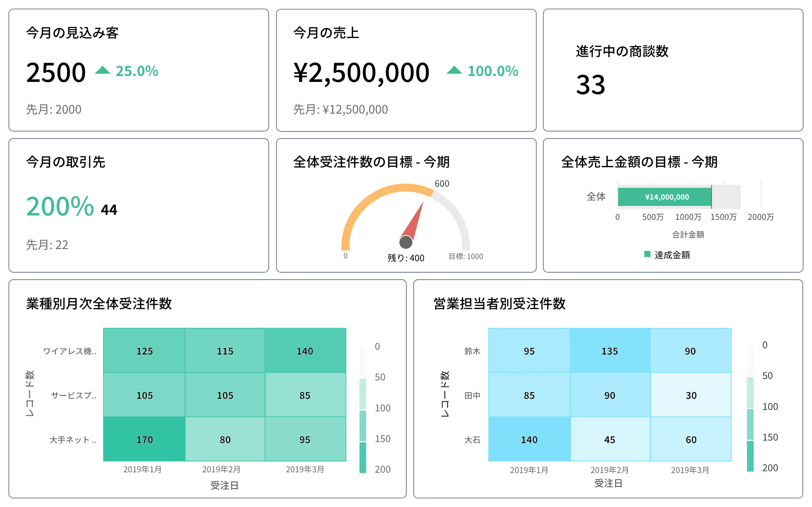Click green up-arrow beside 25.0% prospects change
The height and width of the screenshot is (507, 812).
[x=103, y=70]
